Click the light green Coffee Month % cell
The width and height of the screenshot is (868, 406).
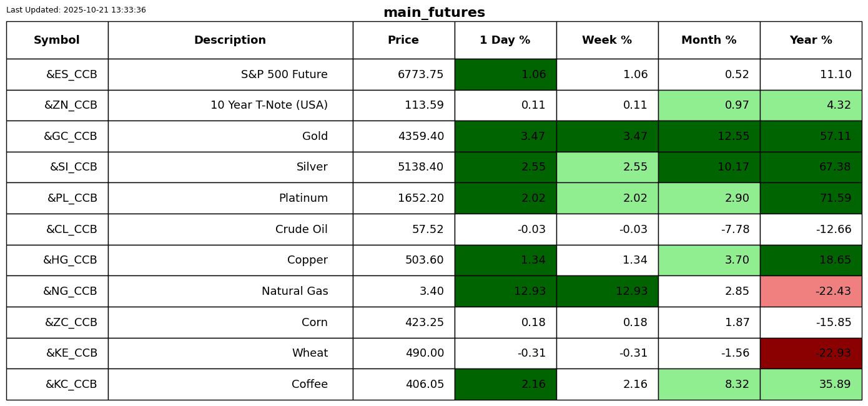coord(709,384)
